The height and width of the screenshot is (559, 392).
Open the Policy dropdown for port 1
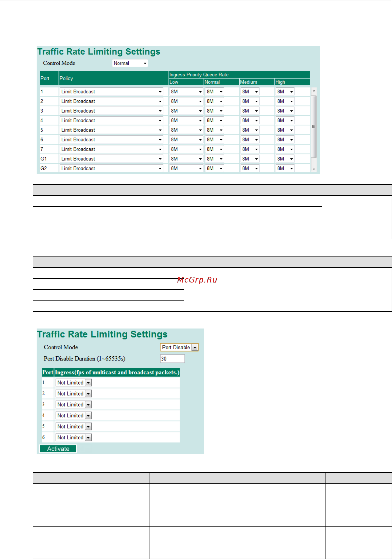click(x=111, y=92)
